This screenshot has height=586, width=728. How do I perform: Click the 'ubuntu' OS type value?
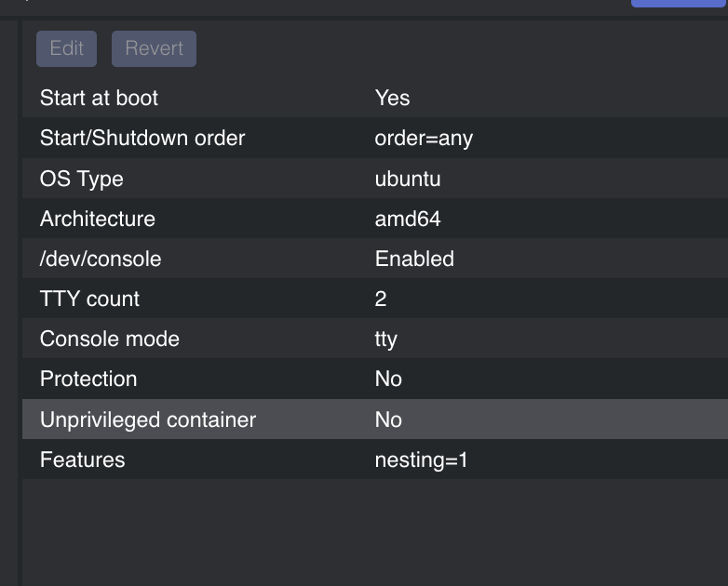[408, 179]
